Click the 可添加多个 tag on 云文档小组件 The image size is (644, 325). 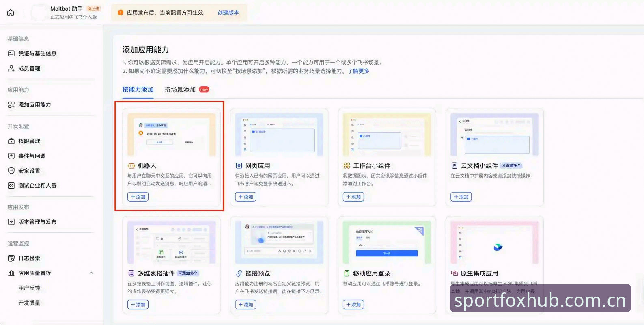coord(511,166)
